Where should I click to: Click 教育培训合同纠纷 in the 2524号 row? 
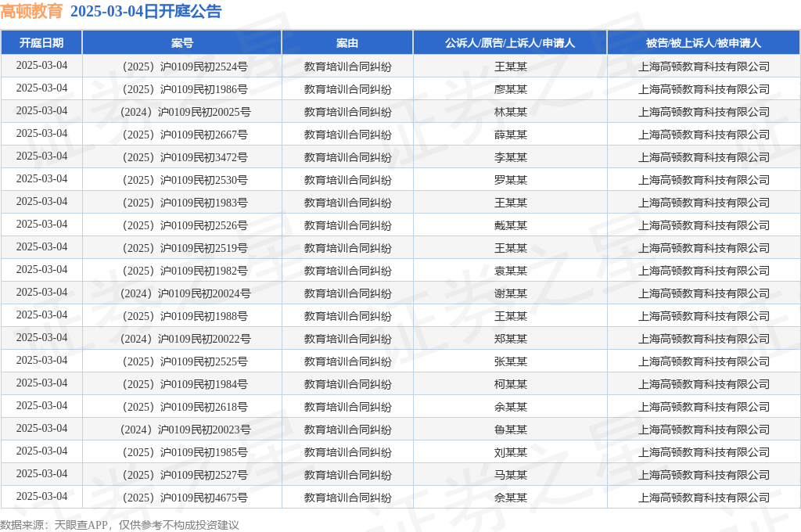(347, 66)
